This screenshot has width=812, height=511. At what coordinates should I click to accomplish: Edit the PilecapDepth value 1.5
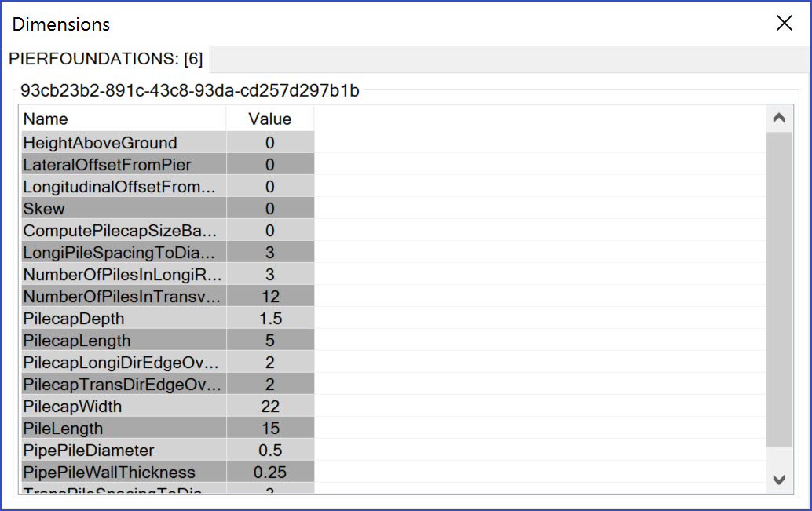[270, 319]
